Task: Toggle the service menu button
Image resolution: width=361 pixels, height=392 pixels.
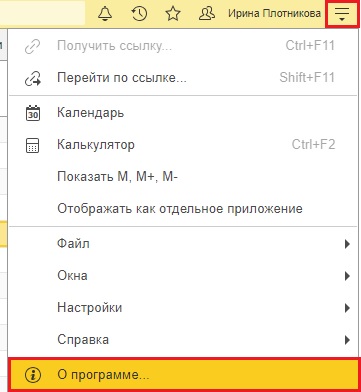Action: [x=342, y=14]
